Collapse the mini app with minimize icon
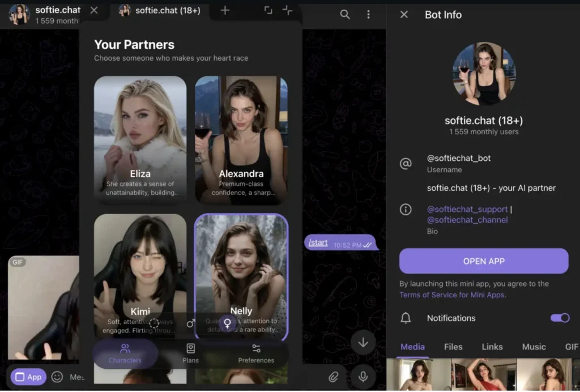The height and width of the screenshot is (392, 580). tap(287, 10)
